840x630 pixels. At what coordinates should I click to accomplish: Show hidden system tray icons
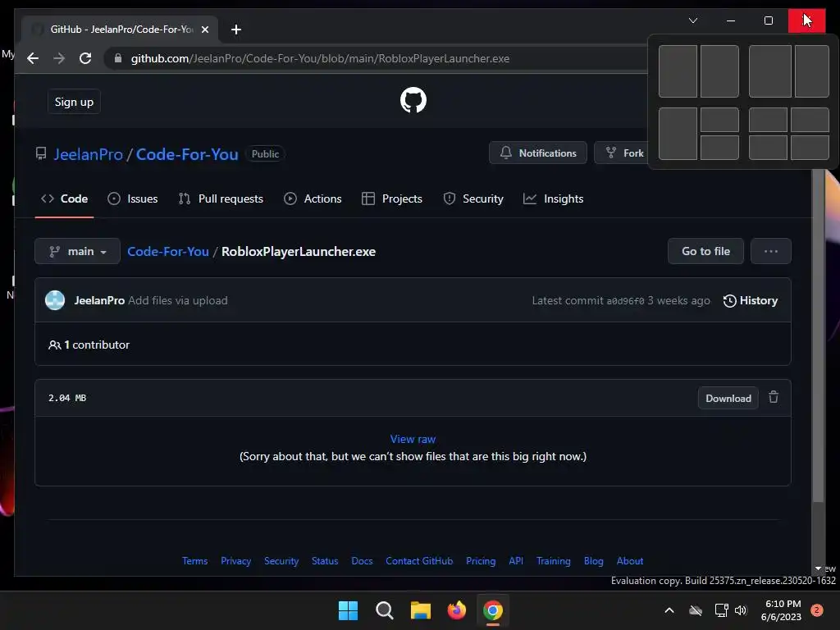[x=669, y=610]
